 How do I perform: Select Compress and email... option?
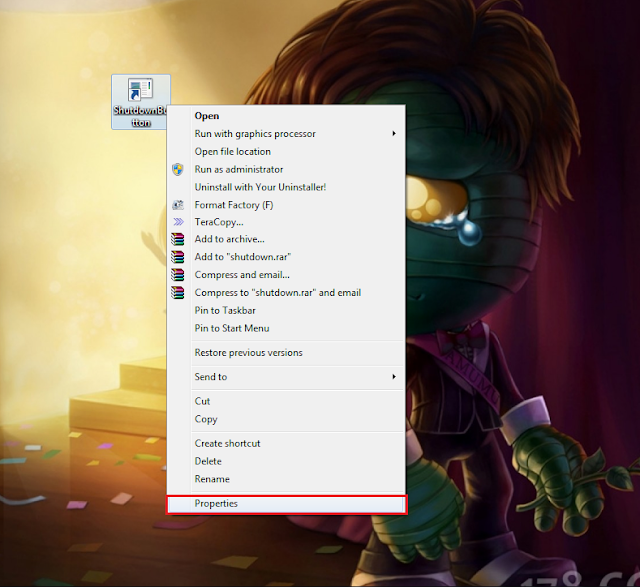pos(286,275)
